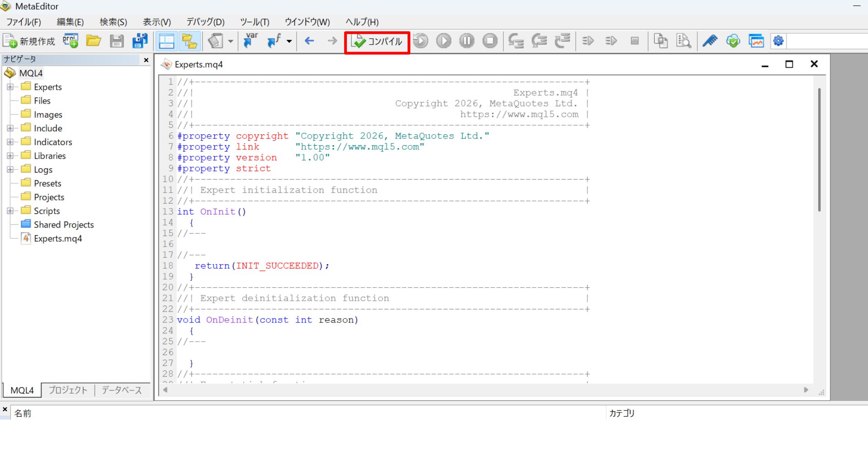Expand the Experts folder tree node
868x465 pixels.
tap(10, 87)
